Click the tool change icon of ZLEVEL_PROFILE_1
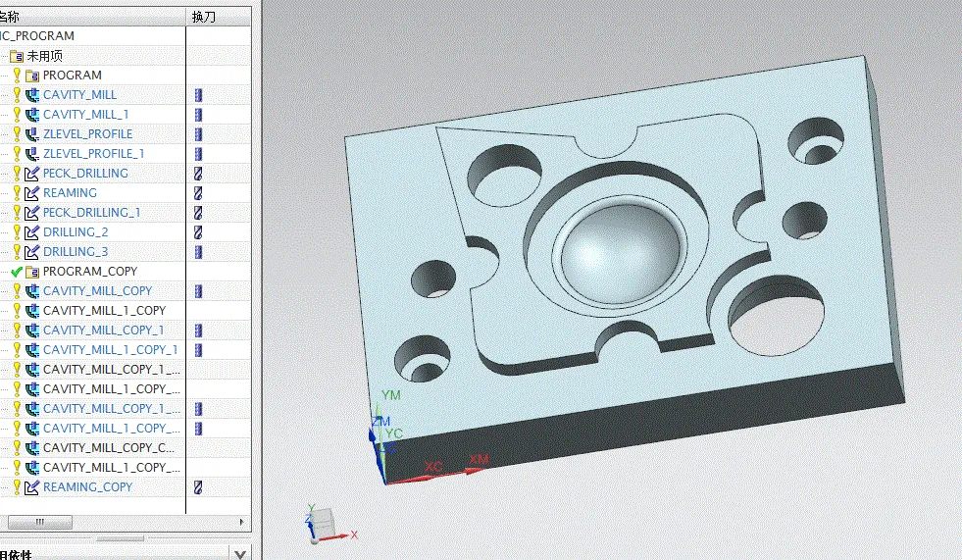Image resolution: width=962 pixels, height=560 pixels. tap(198, 154)
